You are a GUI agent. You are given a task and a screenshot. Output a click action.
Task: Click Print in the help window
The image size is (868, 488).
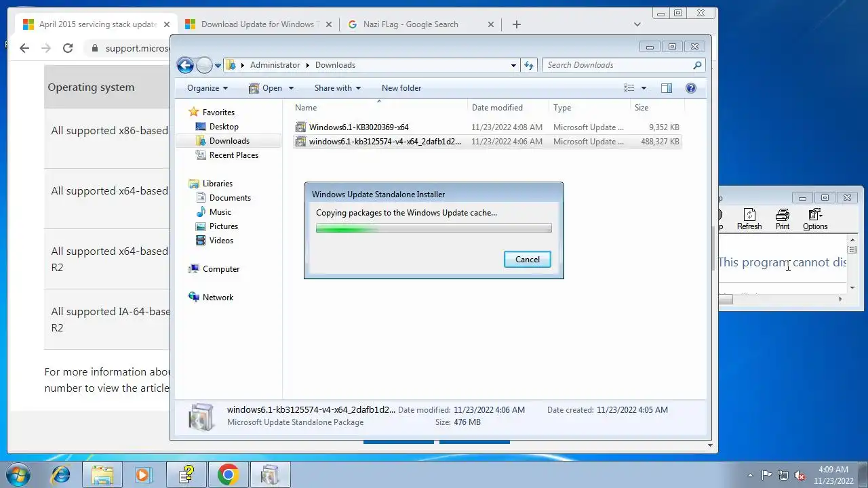pos(783,220)
